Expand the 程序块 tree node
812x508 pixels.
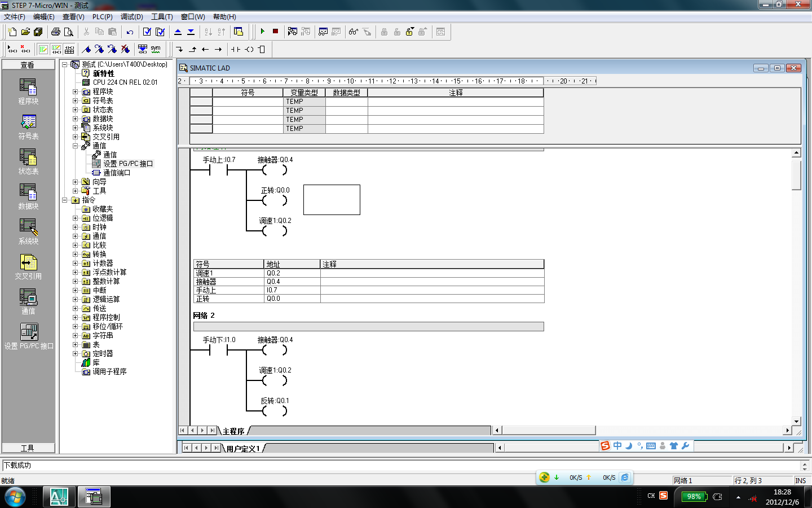click(76, 91)
